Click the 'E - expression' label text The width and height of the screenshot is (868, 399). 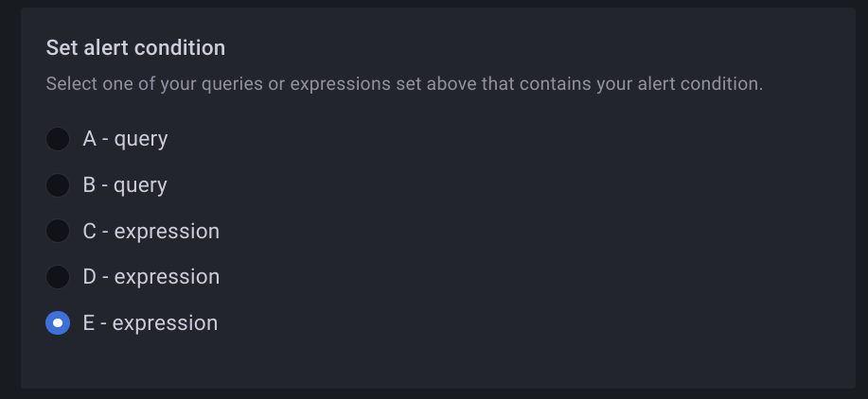150,323
